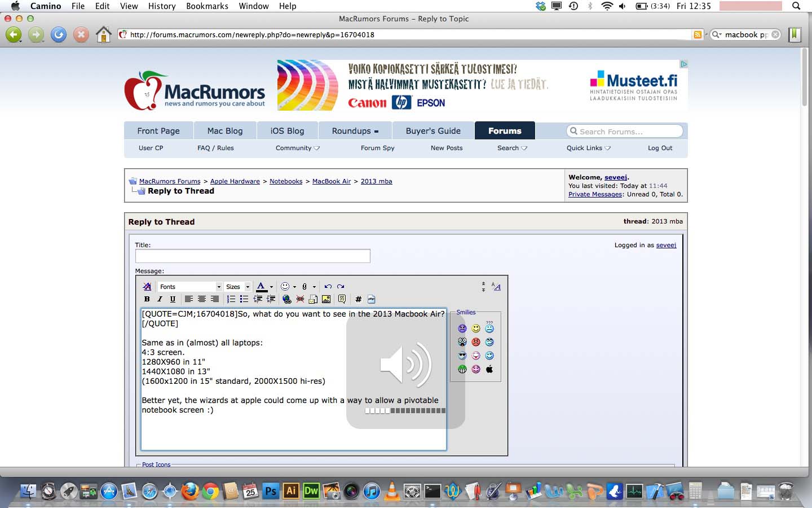Switch to the Buyer's Guide tab
The image size is (812, 508).
[433, 131]
